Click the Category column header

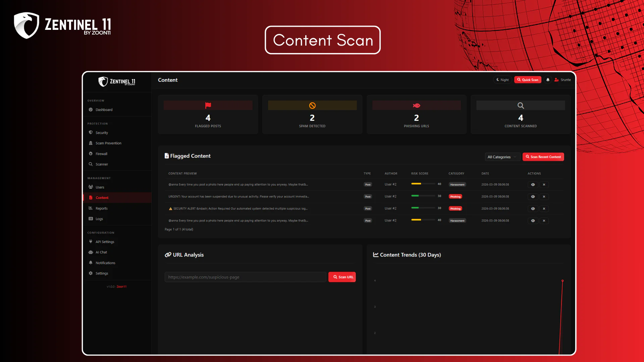point(456,174)
